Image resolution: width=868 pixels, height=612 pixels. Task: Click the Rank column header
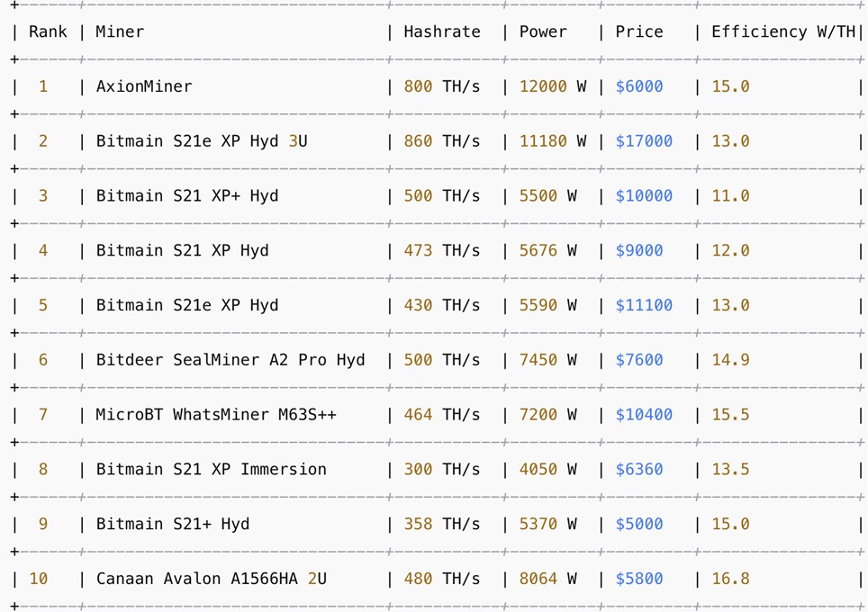pyautogui.click(x=48, y=31)
